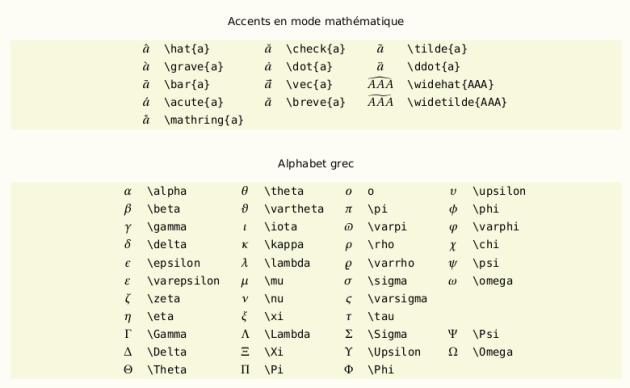The height and width of the screenshot is (388, 630).
Task: Click the uppercase Omega symbol
Action: click(x=453, y=352)
